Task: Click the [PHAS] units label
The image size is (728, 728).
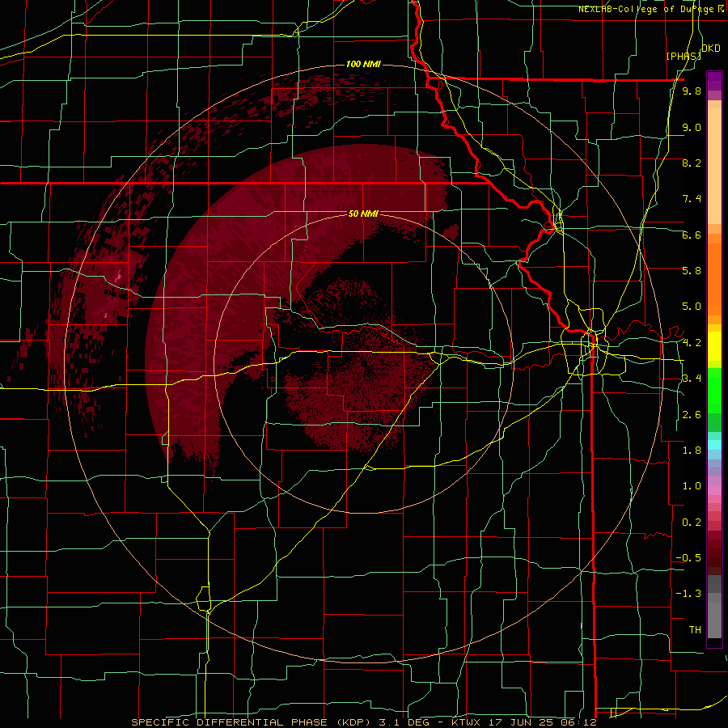Action: click(684, 56)
